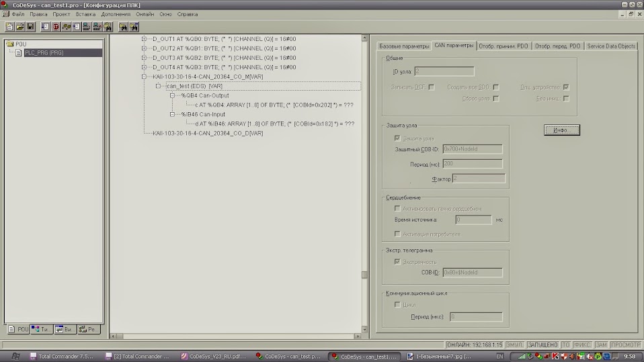644x362 pixels.
Task: Toggle the Сброс узла checkbox
Action: (x=495, y=99)
